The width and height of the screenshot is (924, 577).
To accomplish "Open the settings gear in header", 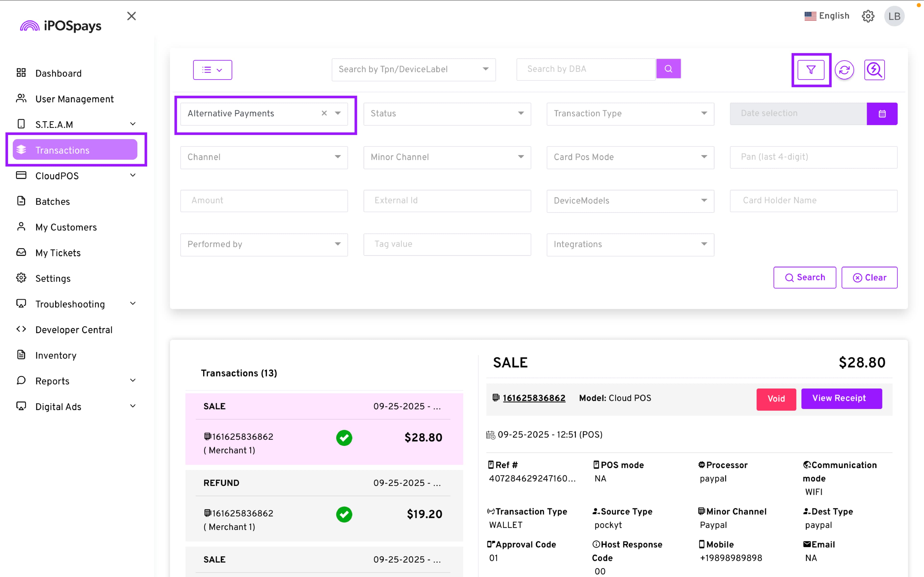I will [x=868, y=16].
